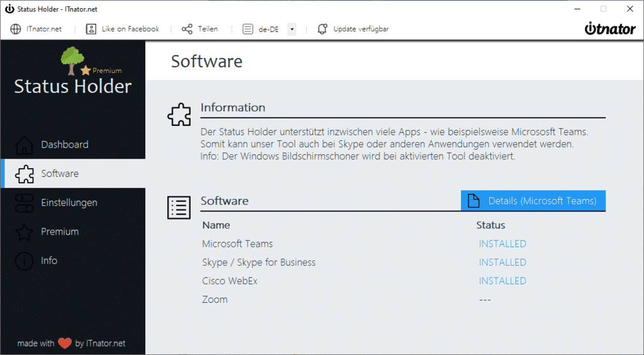644x355 pixels.
Task: Click the de-DE language text
Action: click(269, 29)
